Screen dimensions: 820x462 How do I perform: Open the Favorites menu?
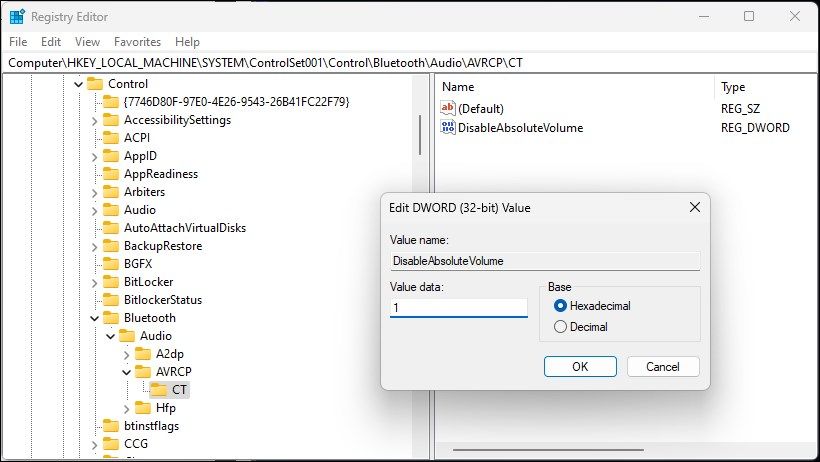click(137, 42)
